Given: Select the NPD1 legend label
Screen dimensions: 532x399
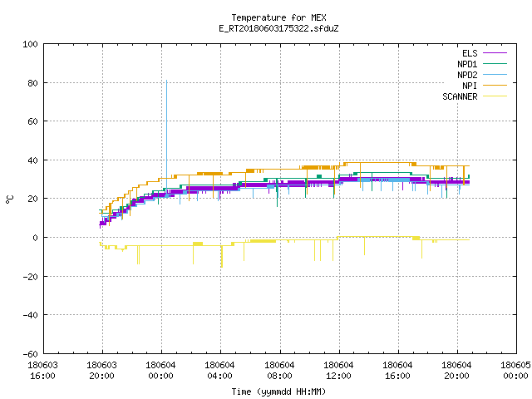Looking at the screenshot, I should 467,64.
